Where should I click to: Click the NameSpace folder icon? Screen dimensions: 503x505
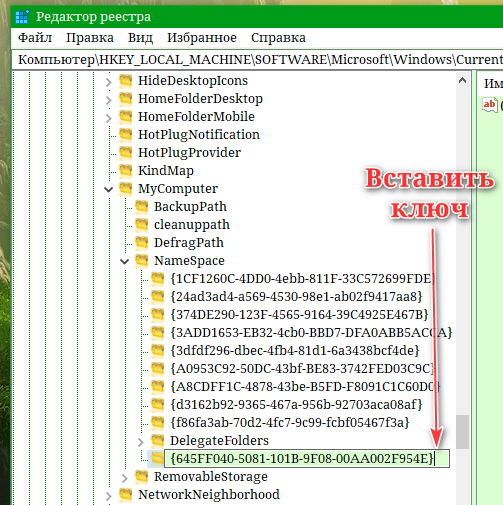click(142, 261)
